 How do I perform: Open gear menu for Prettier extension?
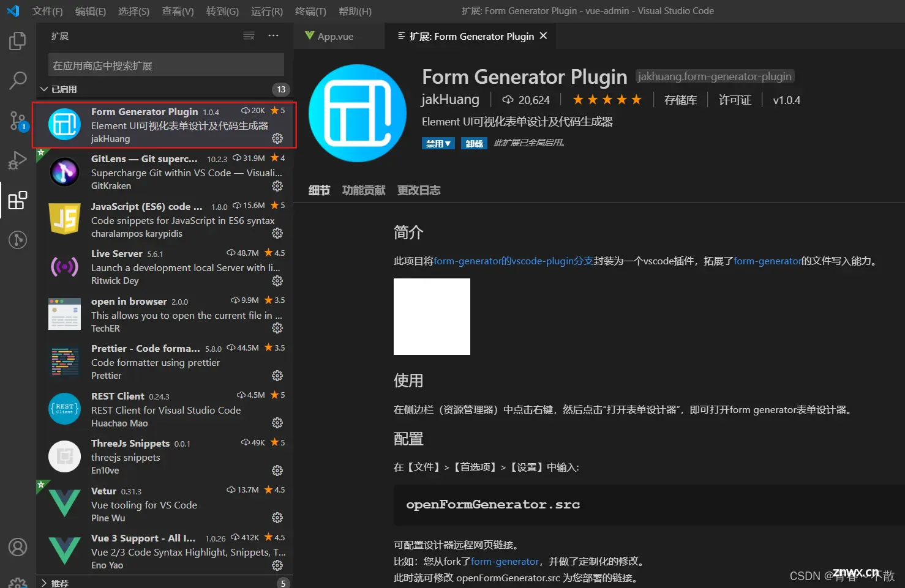click(x=277, y=375)
